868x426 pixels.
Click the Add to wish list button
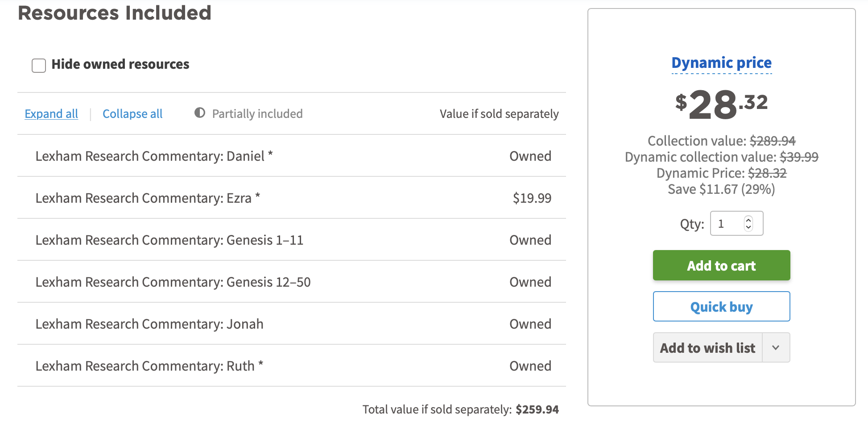pyautogui.click(x=707, y=348)
